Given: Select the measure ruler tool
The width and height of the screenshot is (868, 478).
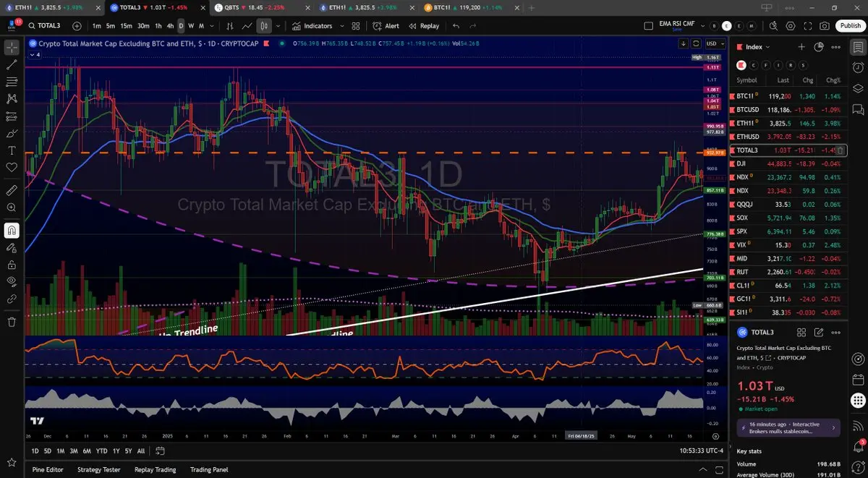Looking at the screenshot, I should pos(12,191).
